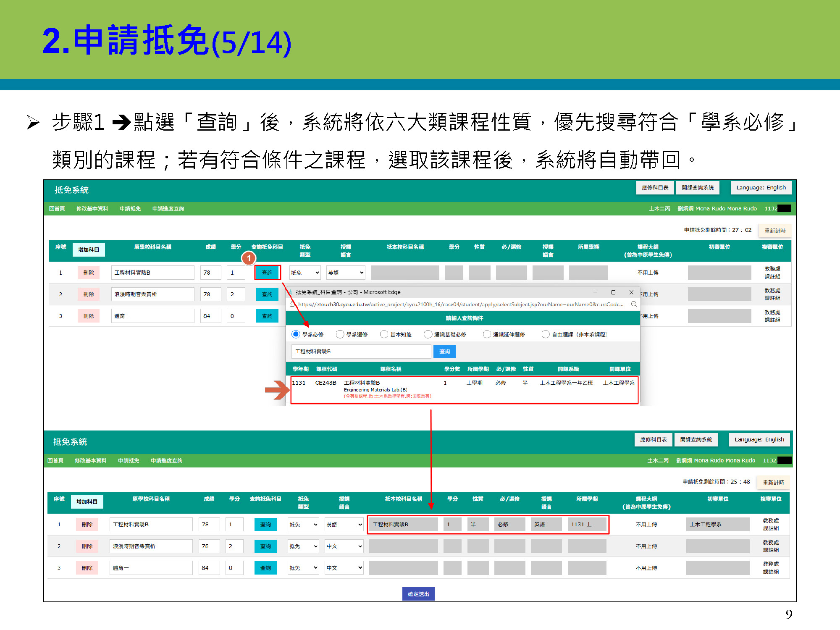Choose the 基本知能 radio option

(384, 334)
